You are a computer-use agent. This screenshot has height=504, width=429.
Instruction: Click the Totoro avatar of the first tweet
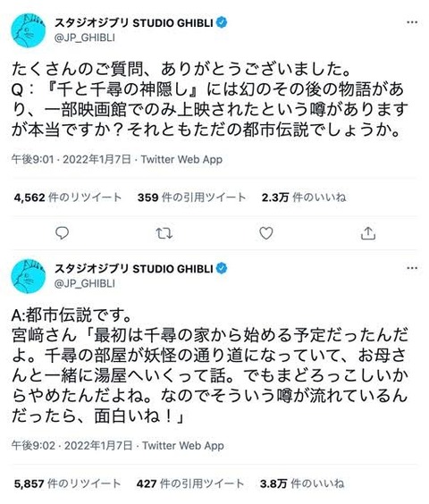29,30
